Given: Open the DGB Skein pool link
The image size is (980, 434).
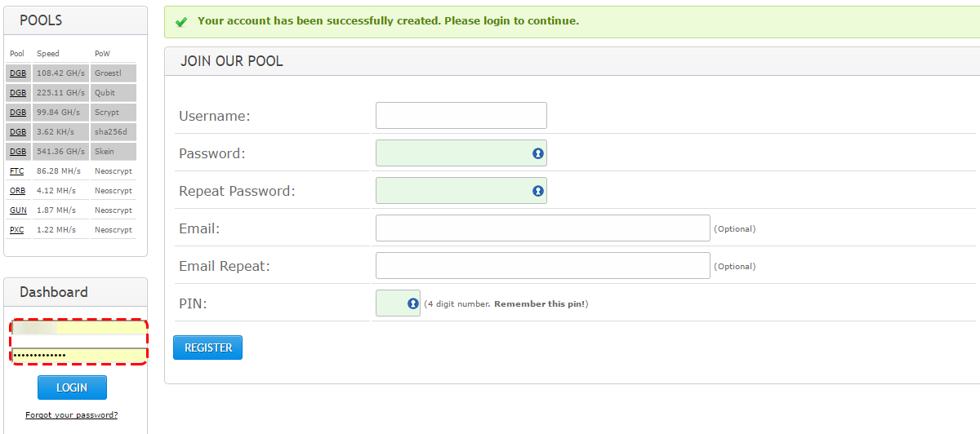Looking at the screenshot, I should 17,152.
